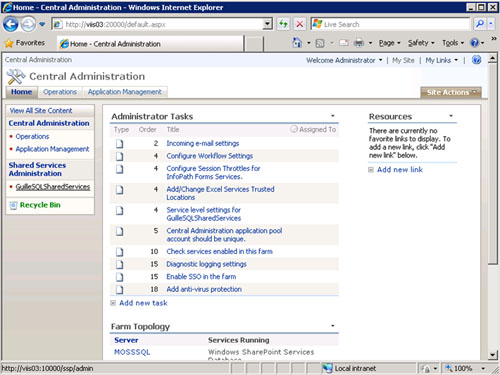Click document icon for Incoming e-mail settings

pyautogui.click(x=119, y=144)
